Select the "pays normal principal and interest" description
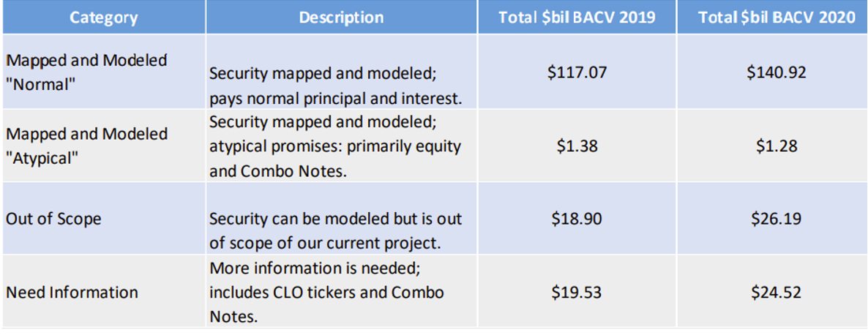The width and height of the screenshot is (868, 335). coord(336,86)
